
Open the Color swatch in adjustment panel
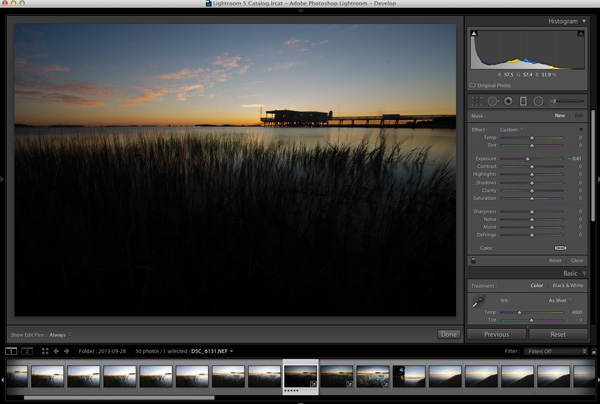pos(560,248)
